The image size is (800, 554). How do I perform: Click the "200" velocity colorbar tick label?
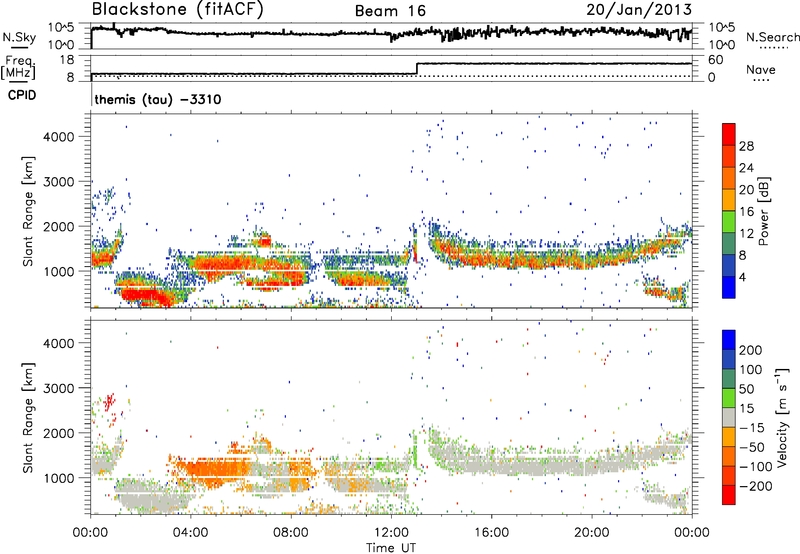click(750, 350)
